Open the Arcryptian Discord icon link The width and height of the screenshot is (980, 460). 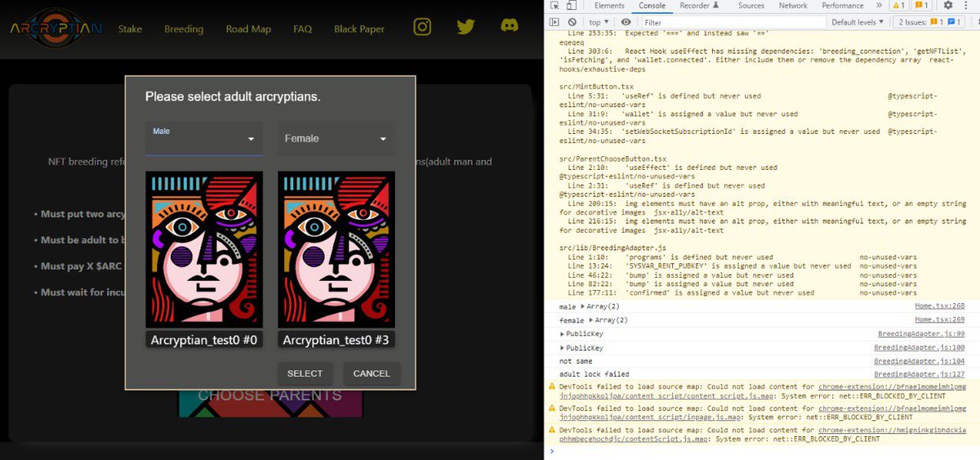510,27
